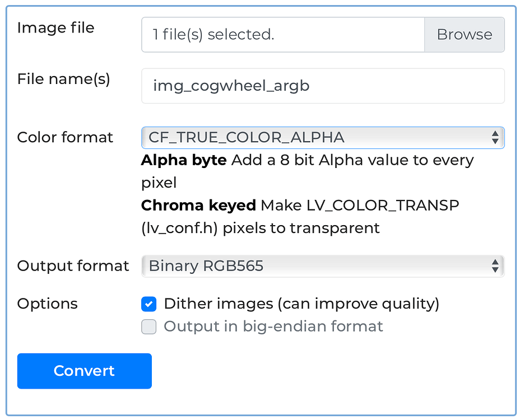520x420 pixels.
Task: Click the Options label
Action: coord(47,304)
